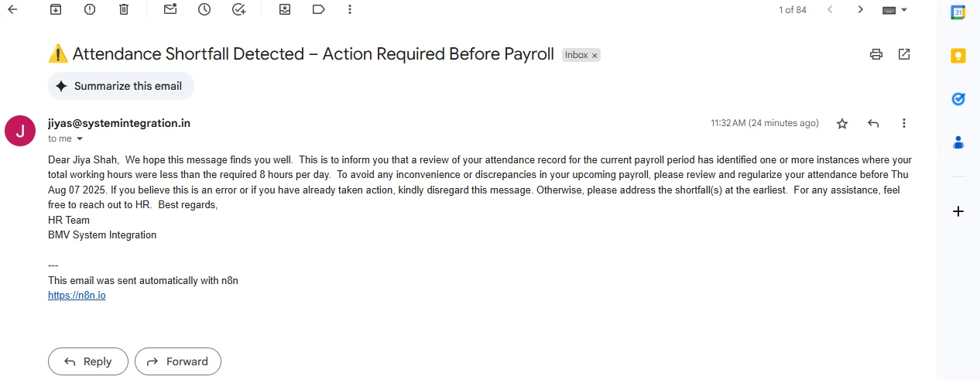Archive this email
Image resolution: width=980 pixels, height=380 pixels.
click(x=56, y=9)
